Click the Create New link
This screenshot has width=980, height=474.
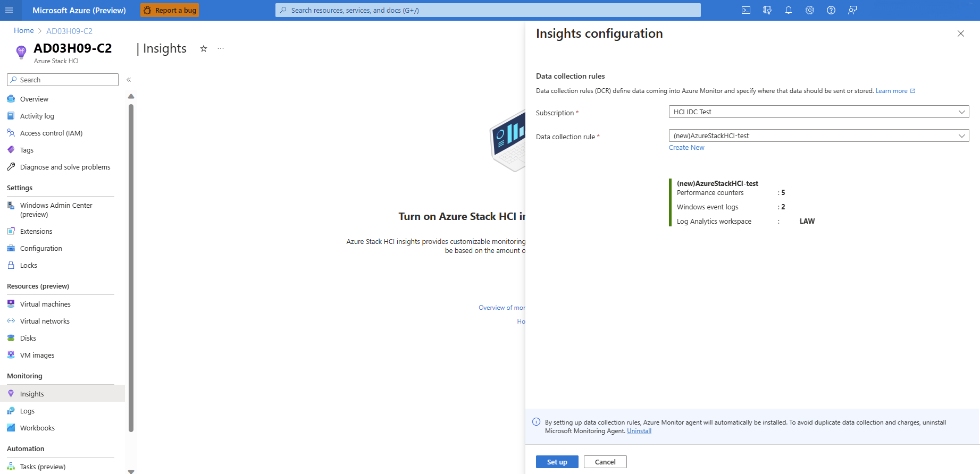point(686,148)
